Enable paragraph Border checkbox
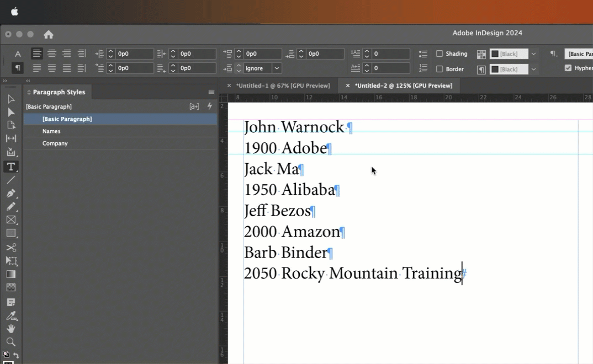 tap(440, 69)
